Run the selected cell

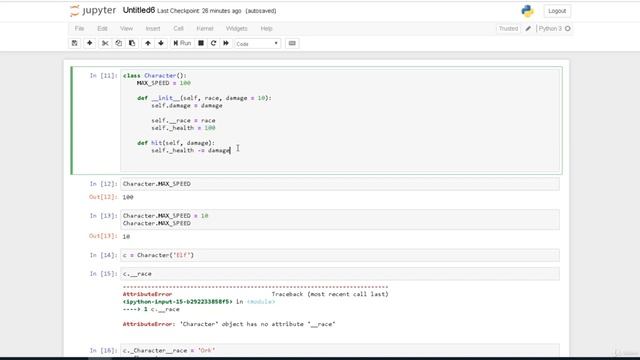coord(182,43)
